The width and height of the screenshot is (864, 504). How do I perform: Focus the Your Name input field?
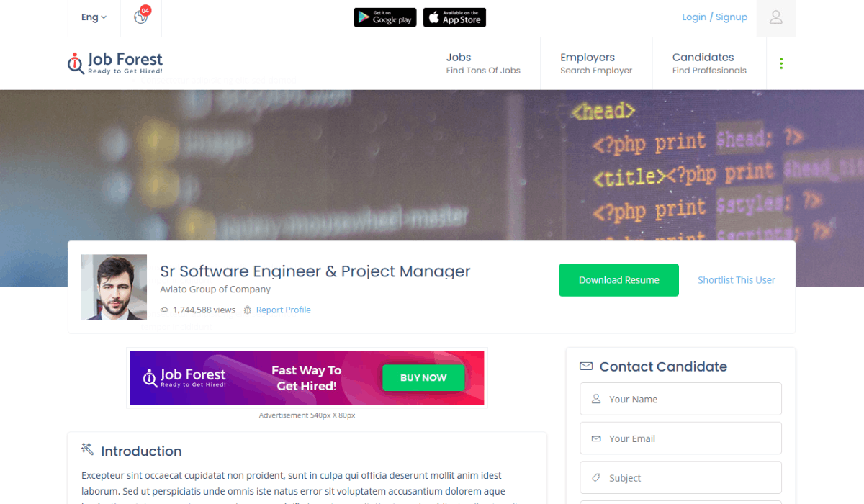tap(680, 399)
